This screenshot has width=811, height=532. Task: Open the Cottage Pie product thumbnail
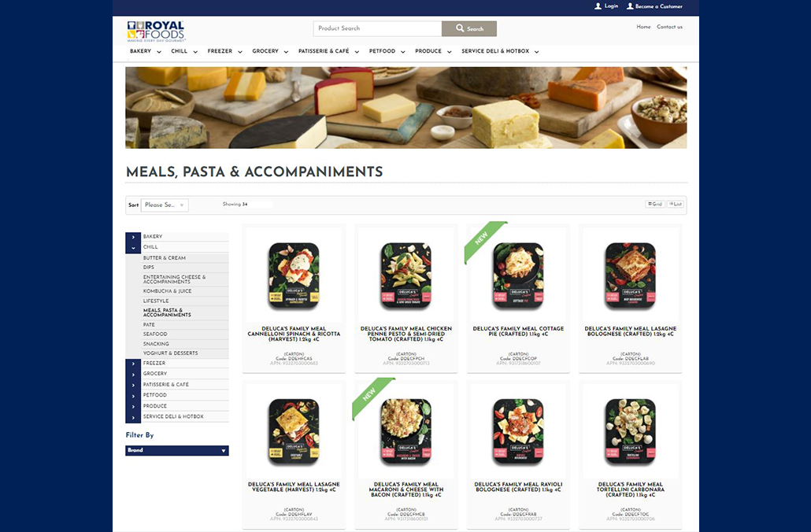(x=518, y=275)
